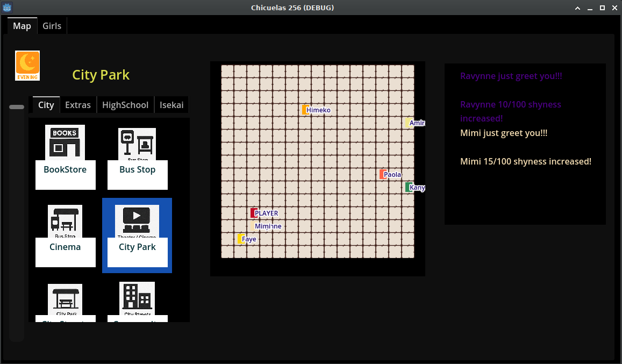Select the highlighted City Park location card

(x=137, y=235)
